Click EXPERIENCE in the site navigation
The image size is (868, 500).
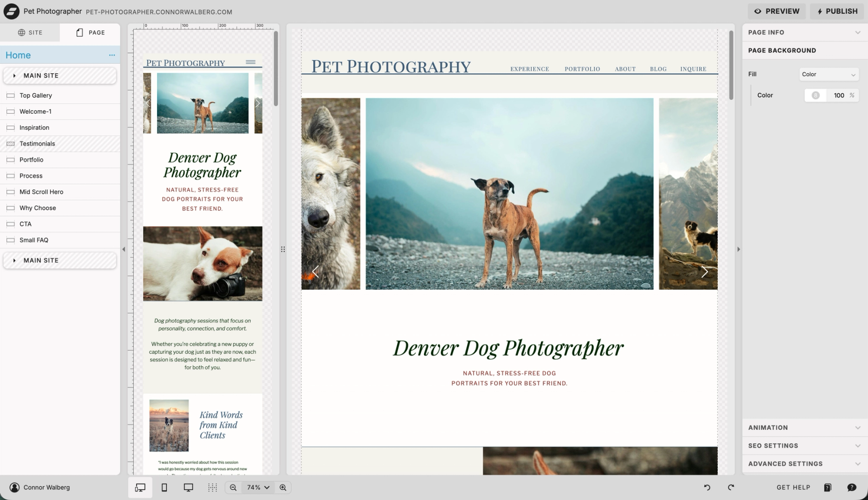pyautogui.click(x=529, y=69)
